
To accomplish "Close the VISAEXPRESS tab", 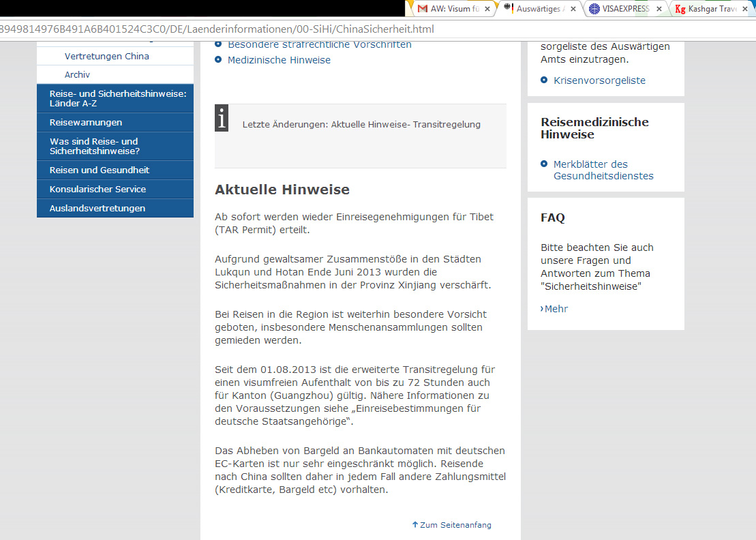I will click(x=659, y=9).
